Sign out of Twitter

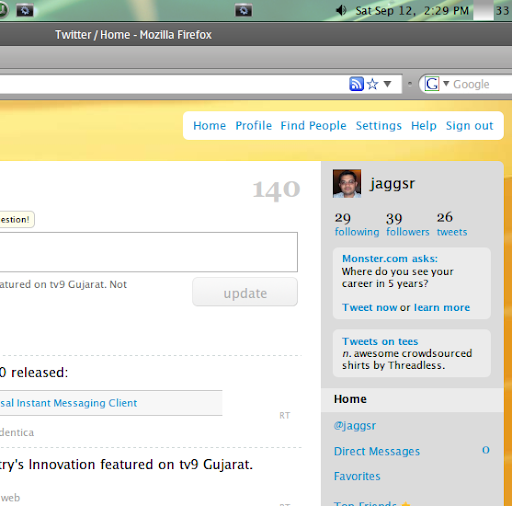469,126
